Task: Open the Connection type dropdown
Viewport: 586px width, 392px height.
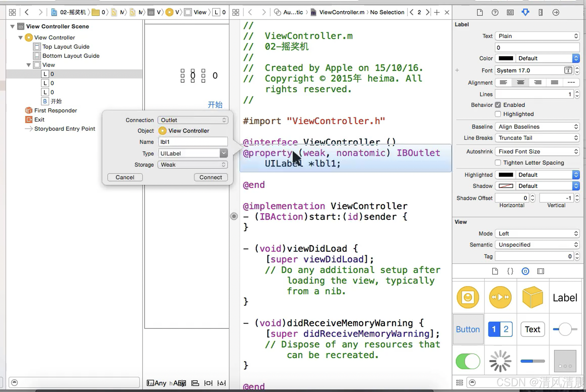Action: point(193,120)
